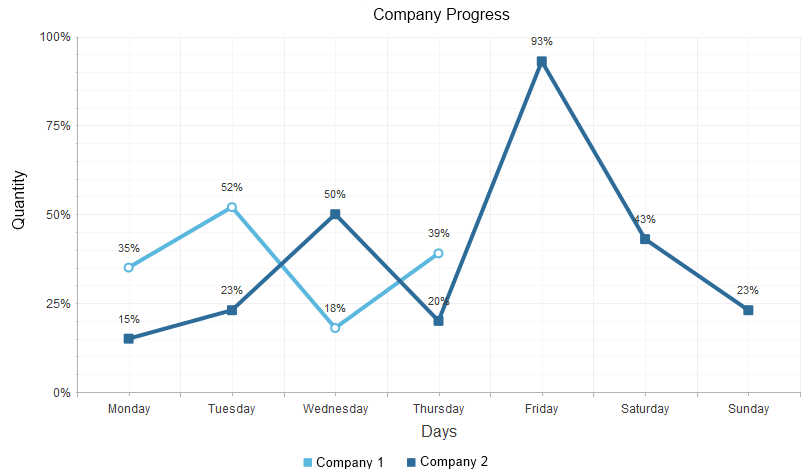Click Company 2 Friday 93% square marker
This screenshot has width=809, height=469.
(x=542, y=62)
